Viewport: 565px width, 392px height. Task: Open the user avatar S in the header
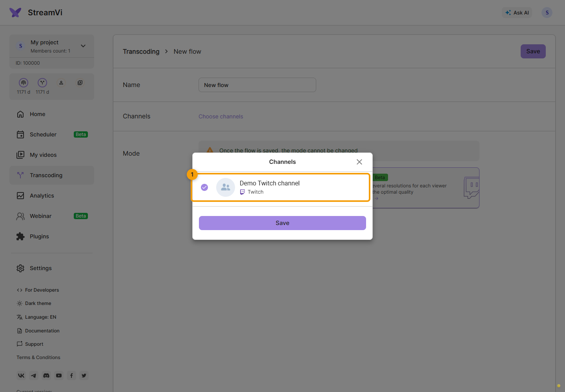[x=547, y=13]
